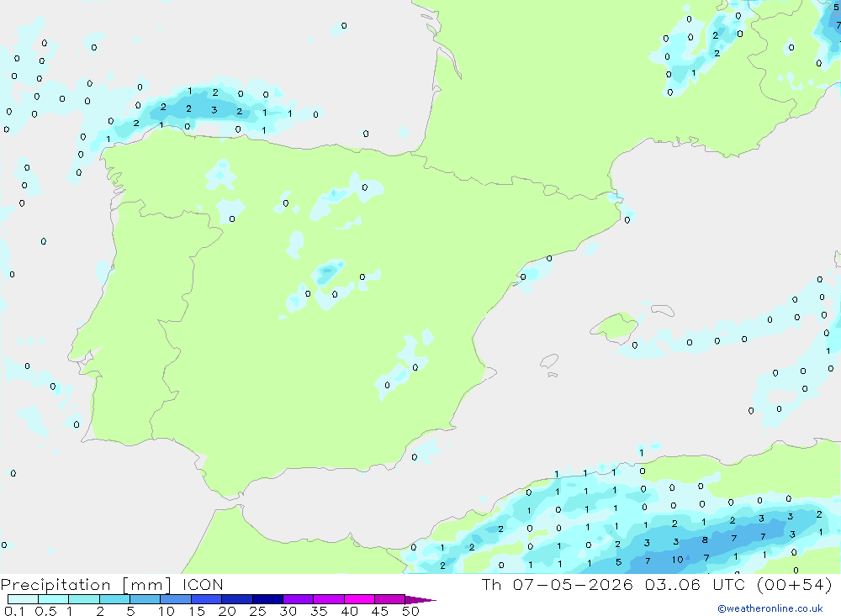Click the '50' legend scale label
The height and width of the screenshot is (616, 841).
(x=410, y=611)
